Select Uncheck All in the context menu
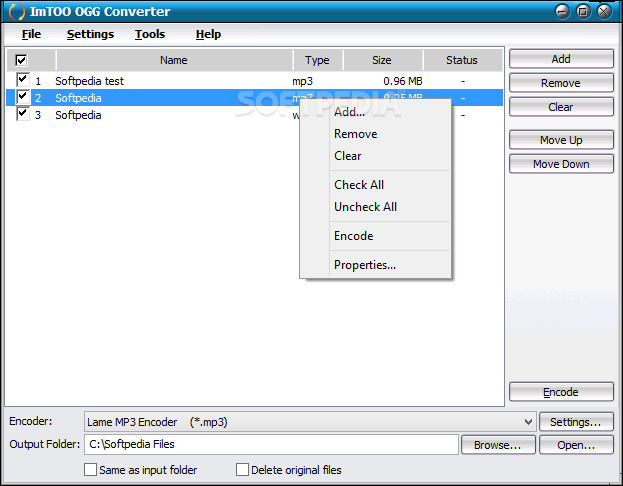The width and height of the screenshot is (623, 486). (365, 207)
